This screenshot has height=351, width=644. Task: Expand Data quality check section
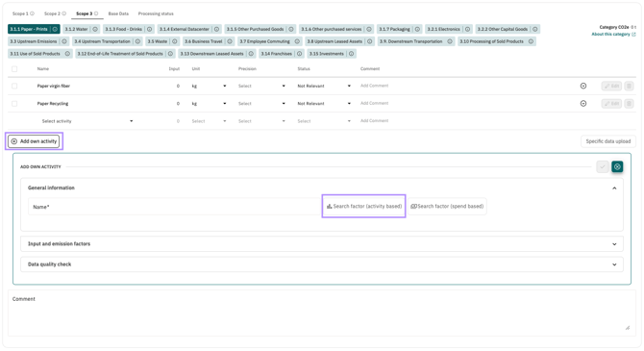click(x=614, y=264)
